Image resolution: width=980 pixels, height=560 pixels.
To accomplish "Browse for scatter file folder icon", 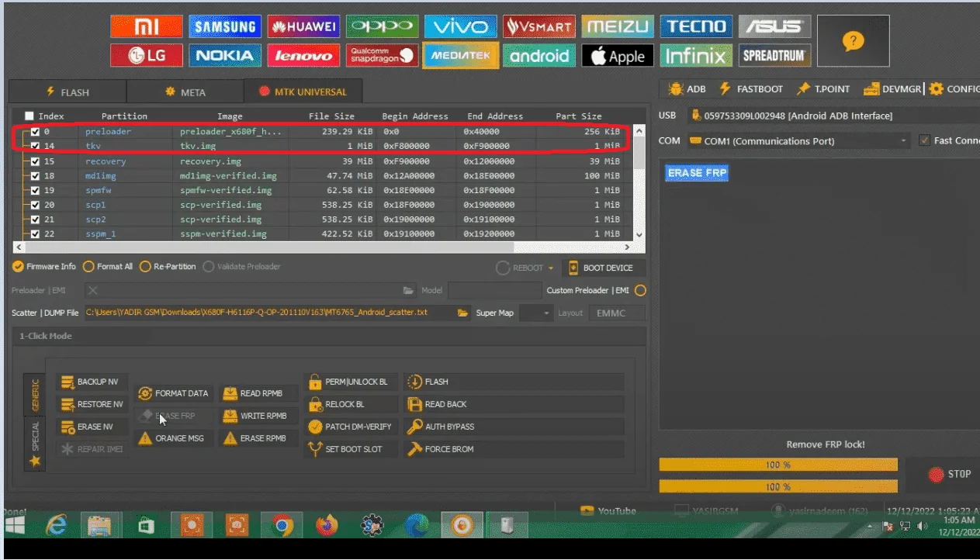I will pyautogui.click(x=462, y=313).
